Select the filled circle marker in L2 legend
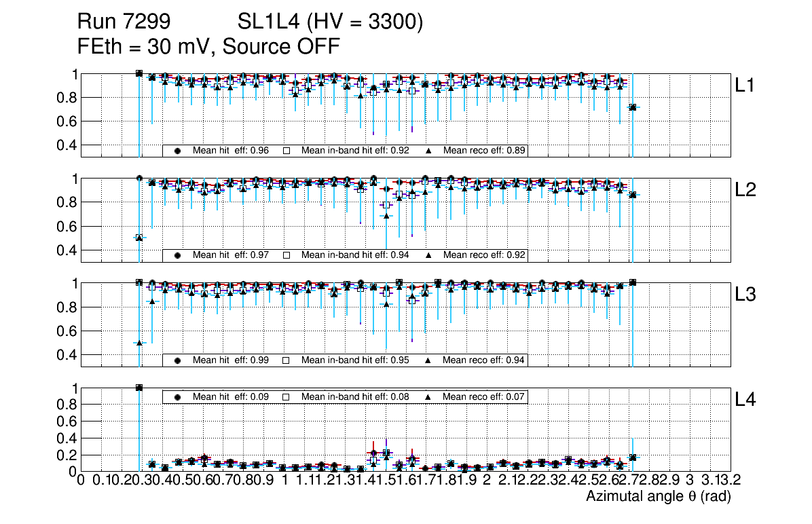Screen dimensions: 812x524 click(178, 255)
